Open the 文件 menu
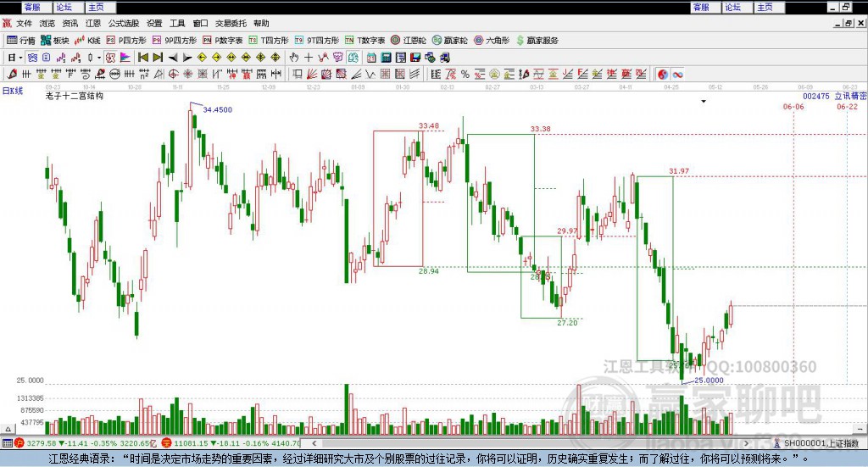The image size is (868, 467). [24, 23]
